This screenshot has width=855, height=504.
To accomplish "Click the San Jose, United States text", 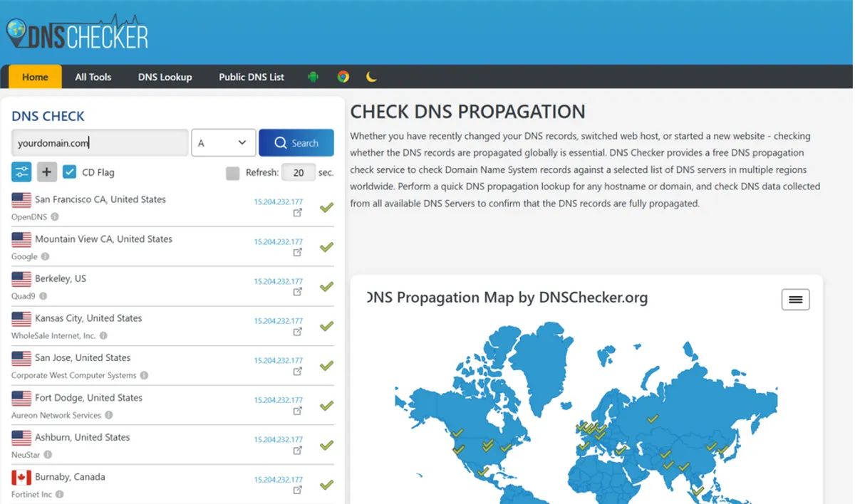I will point(83,357).
